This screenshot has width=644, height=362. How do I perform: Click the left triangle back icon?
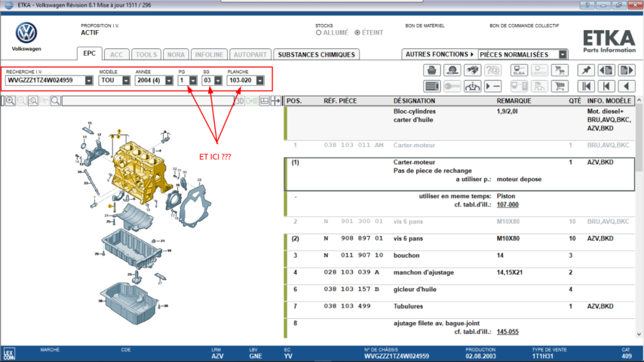pyautogui.click(x=627, y=86)
